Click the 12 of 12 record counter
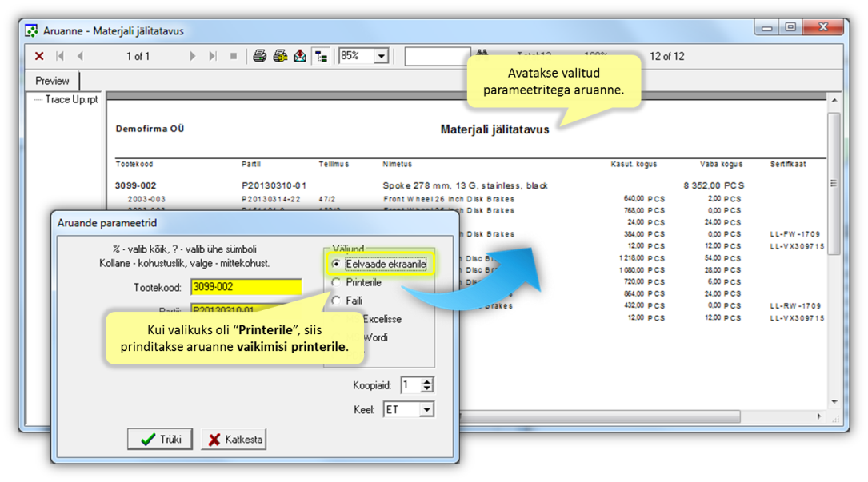The image size is (868, 482). (666, 56)
